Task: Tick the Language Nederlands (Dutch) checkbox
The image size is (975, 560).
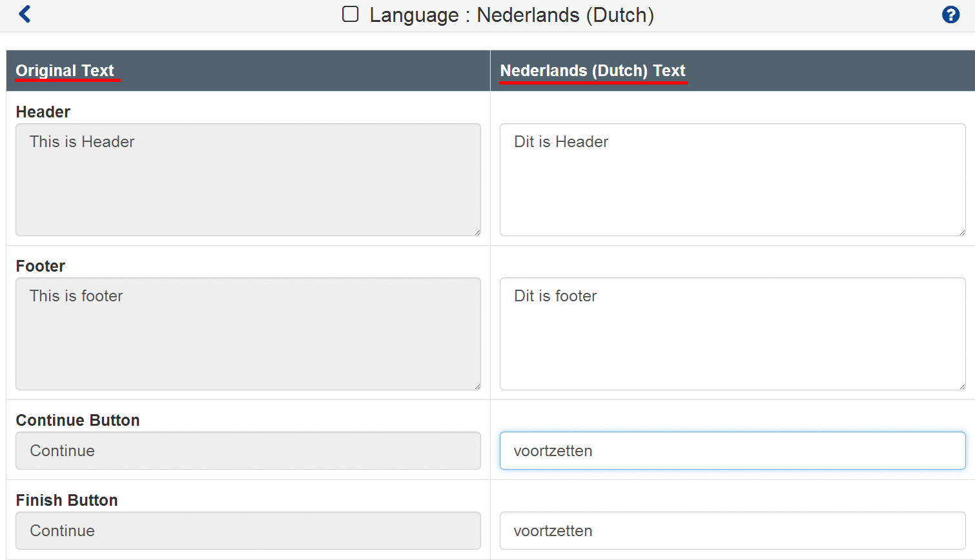Action: (x=350, y=14)
